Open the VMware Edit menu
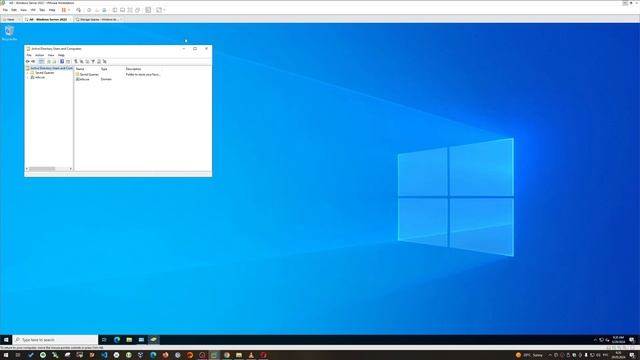Viewport: 640px width, 360px height. [x=14, y=10]
